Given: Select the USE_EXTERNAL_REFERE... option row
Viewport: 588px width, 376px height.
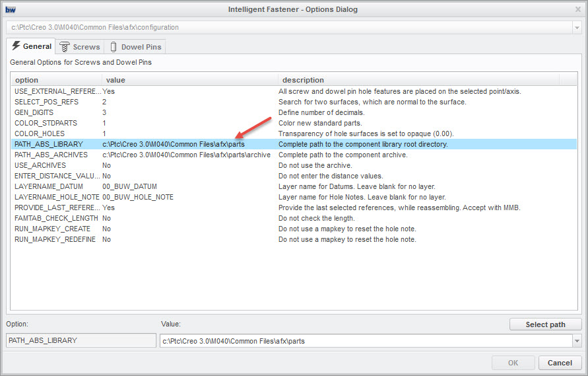Looking at the screenshot, I should pyautogui.click(x=294, y=91).
